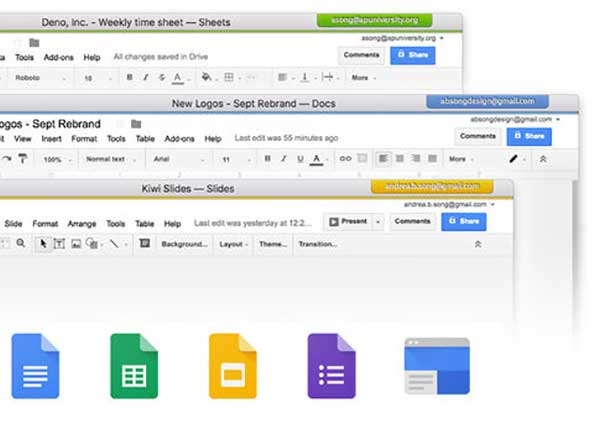Image resolution: width=600 pixels, height=438 pixels.
Task: Toggle bold in the Sheets toolbar
Action: (130, 77)
